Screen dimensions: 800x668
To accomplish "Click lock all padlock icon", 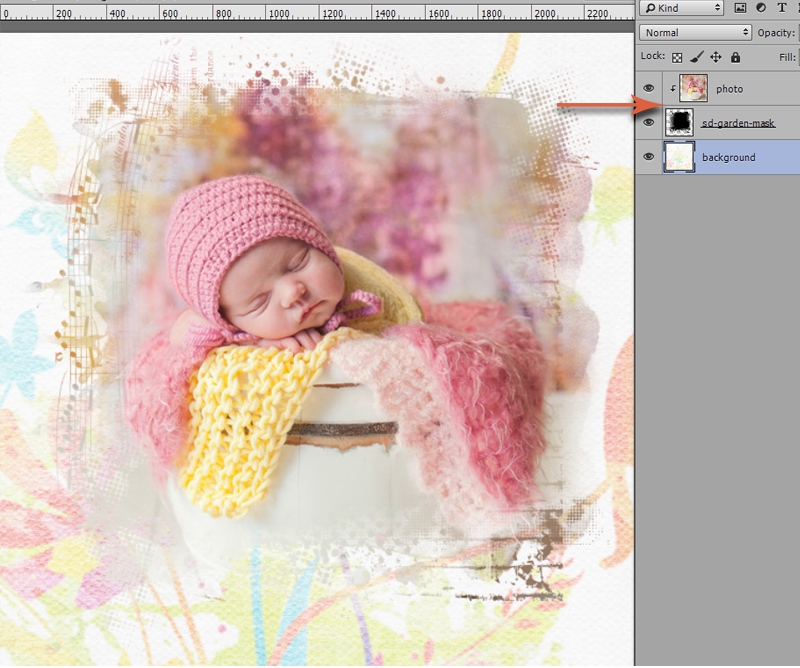I will 735,57.
